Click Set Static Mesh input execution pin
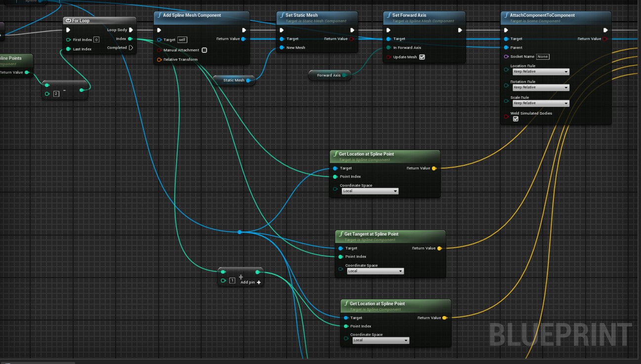Image resolution: width=641 pixels, height=364 pixels. (282, 30)
